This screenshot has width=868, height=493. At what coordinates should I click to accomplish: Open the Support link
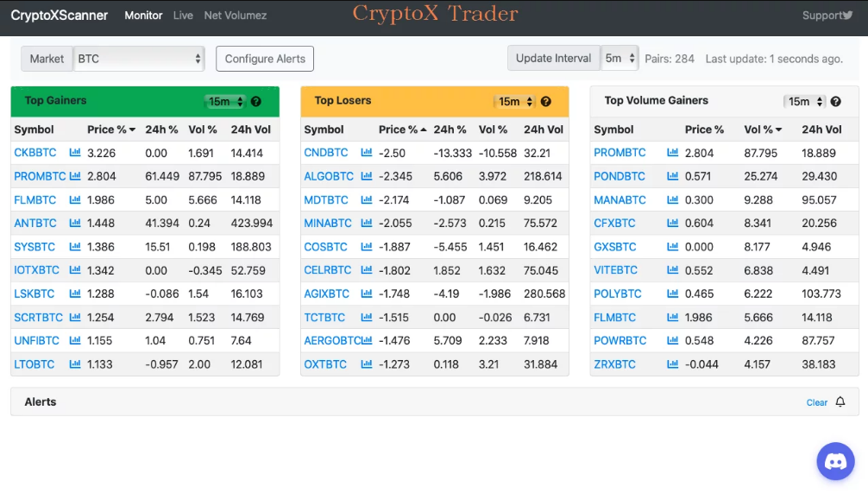click(822, 16)
